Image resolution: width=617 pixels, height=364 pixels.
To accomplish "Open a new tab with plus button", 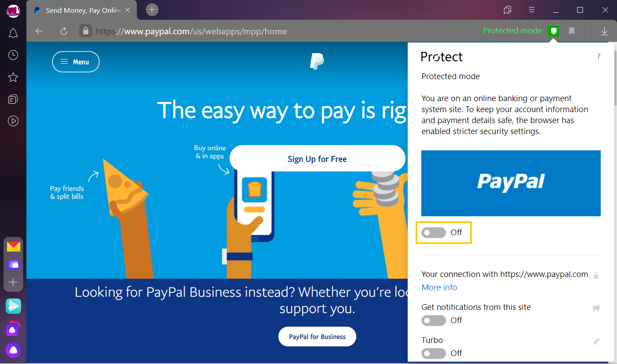I will pyautogui.click(x=152, y=9).
